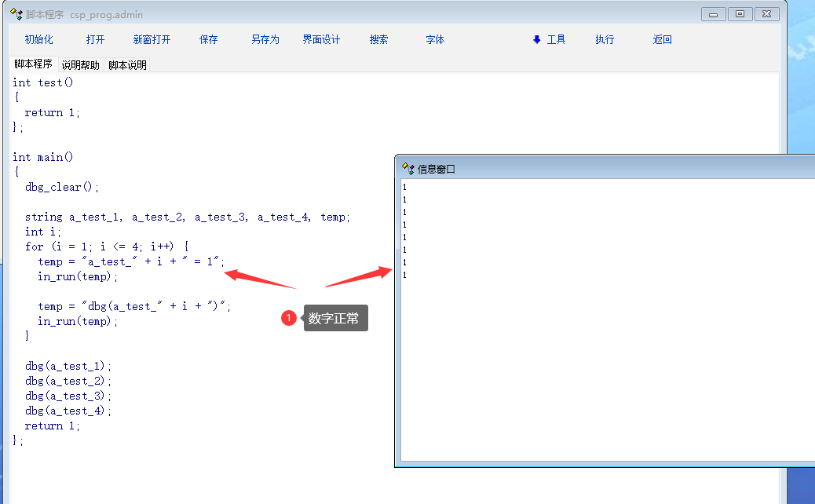The width and height of the screenshot is (815, 504).
Task: Maximize the 脚本程序 window
Action: coord(740,14)
